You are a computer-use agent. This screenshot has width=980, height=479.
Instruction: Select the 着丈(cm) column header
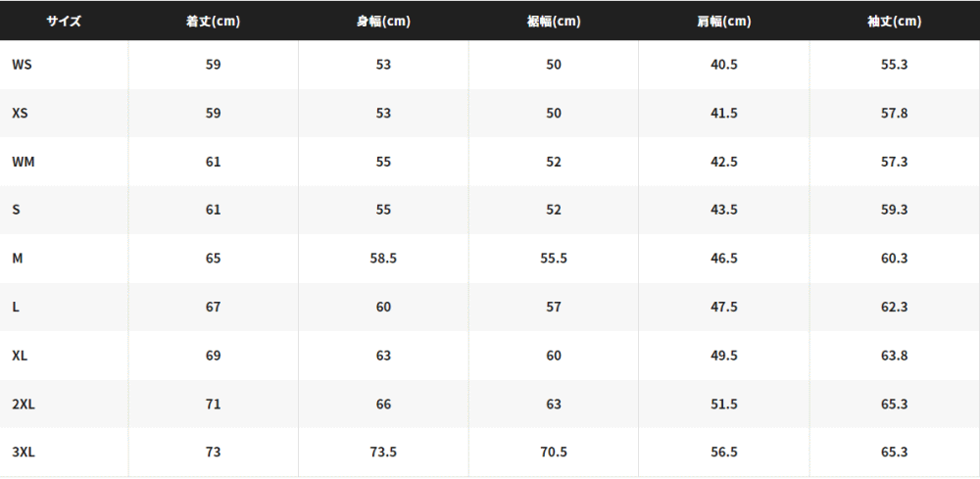pyautogui.click(x=213, y=22)
